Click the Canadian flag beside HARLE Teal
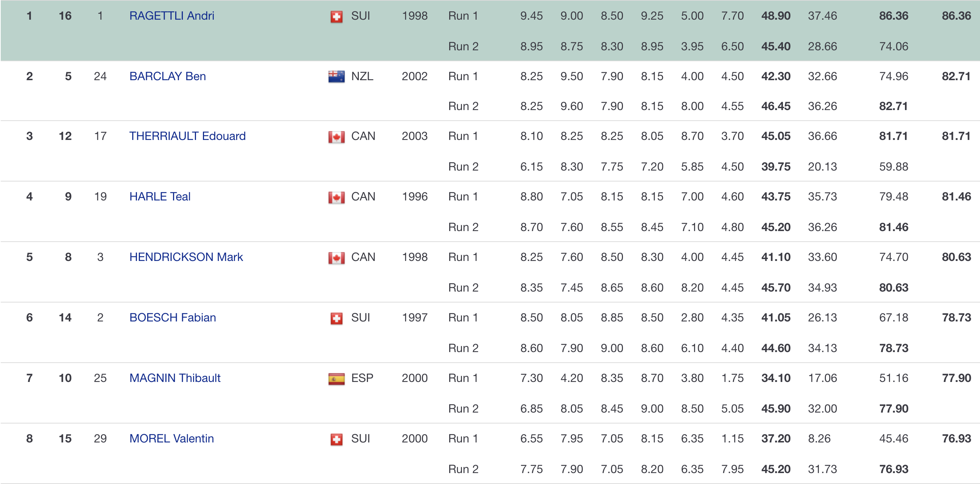980x484 pixels. coord(336,197)
